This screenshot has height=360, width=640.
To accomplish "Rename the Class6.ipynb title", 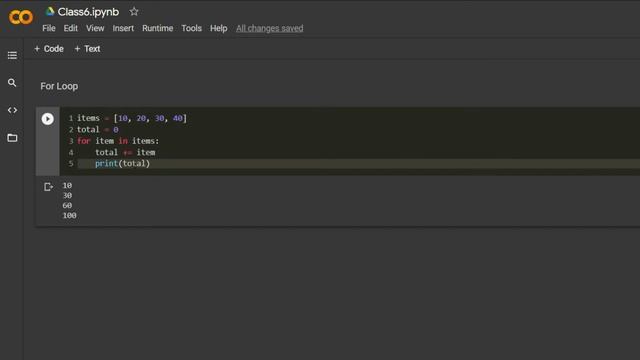I will (x=88, y=12).
